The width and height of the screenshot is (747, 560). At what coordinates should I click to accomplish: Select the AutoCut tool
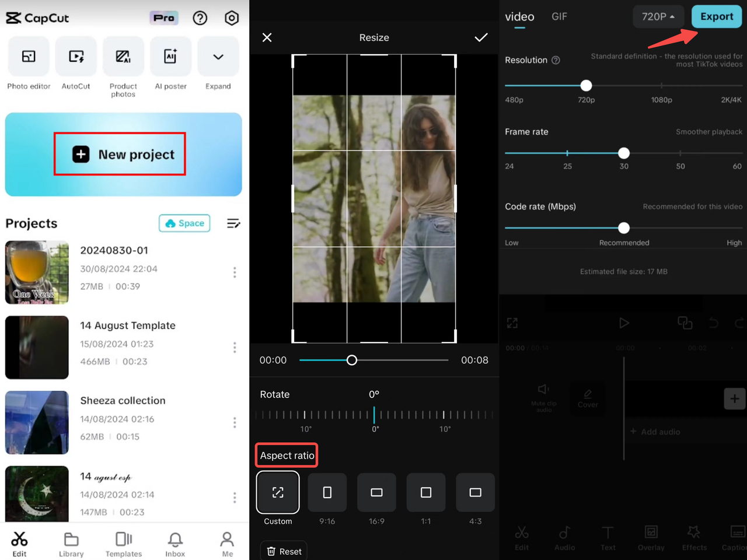(76, 57)
